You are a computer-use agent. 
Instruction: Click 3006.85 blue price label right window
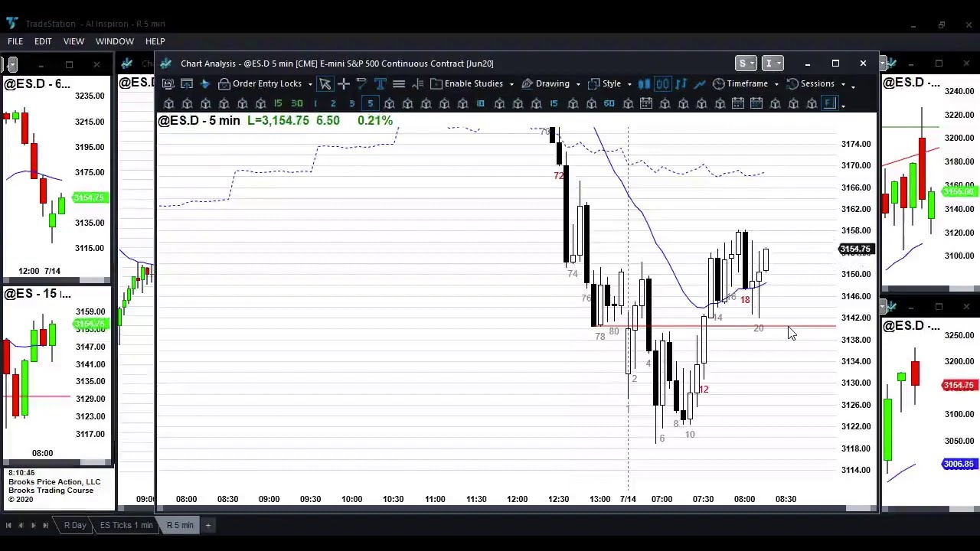point(959,464)
